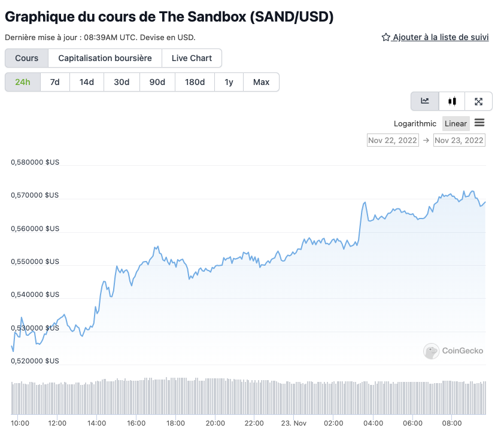Click the star watchlist icon
Screen dimensions: 504x431
tap(386, 37)
